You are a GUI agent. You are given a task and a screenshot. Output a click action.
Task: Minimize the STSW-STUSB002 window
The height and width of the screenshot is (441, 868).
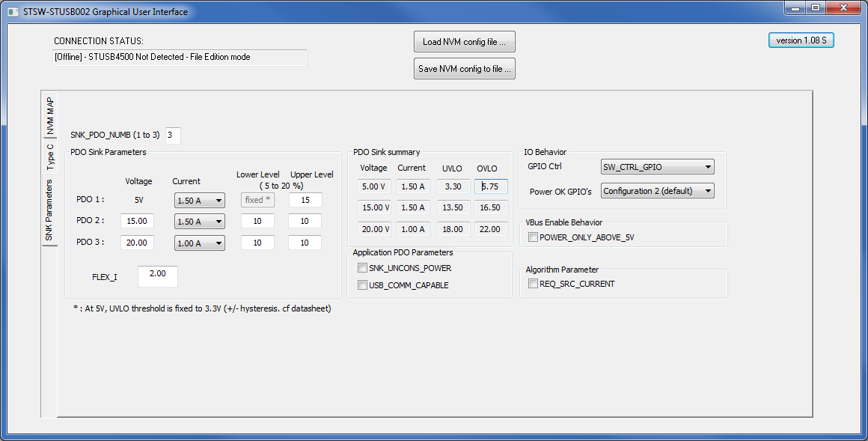click(x=795, y=7)
